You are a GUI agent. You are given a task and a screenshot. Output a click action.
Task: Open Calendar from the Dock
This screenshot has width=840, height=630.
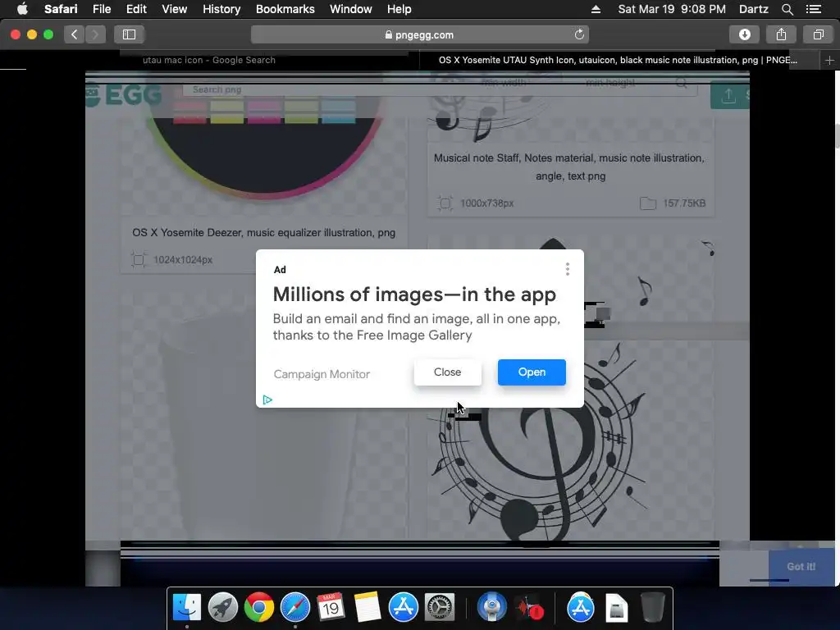click(x=331, y=608)
